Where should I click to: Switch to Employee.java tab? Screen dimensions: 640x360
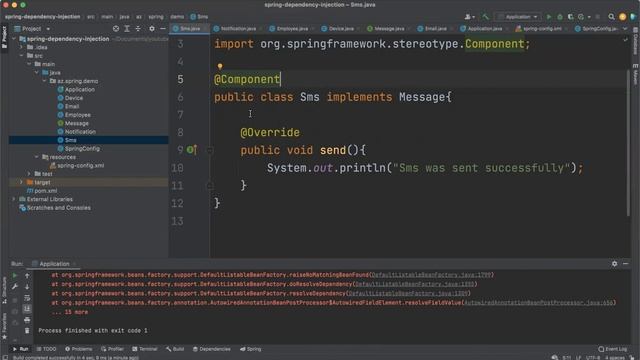pyautogui.click(x=289, y=29)
